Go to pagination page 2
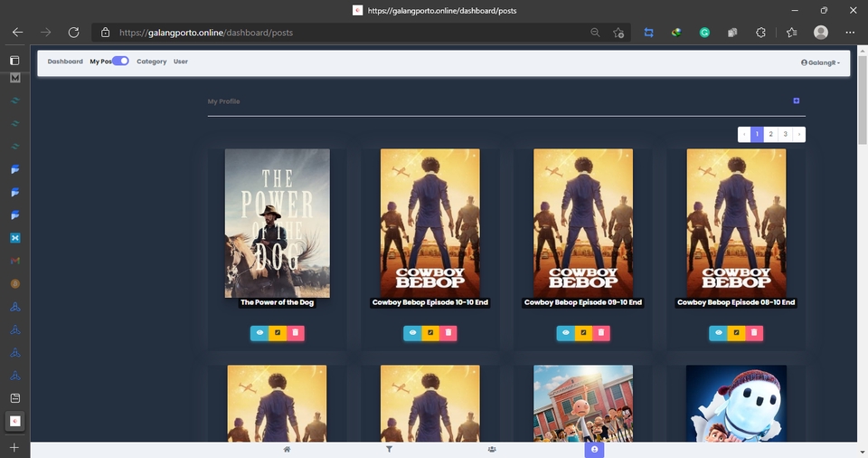The height and width of the screenshot is (458, 868). click(770, 134)
